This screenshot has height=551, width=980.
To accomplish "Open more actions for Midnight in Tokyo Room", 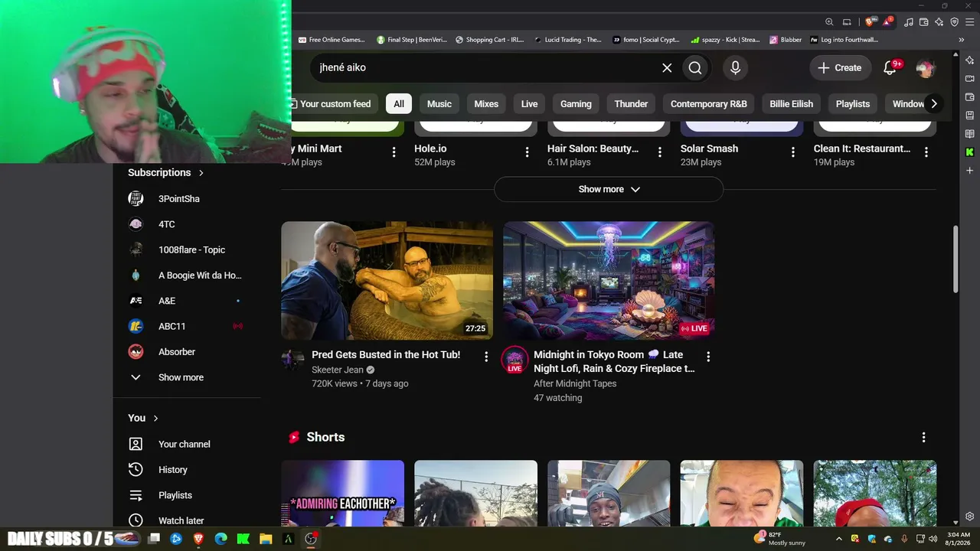I will (x=708, y=357).
